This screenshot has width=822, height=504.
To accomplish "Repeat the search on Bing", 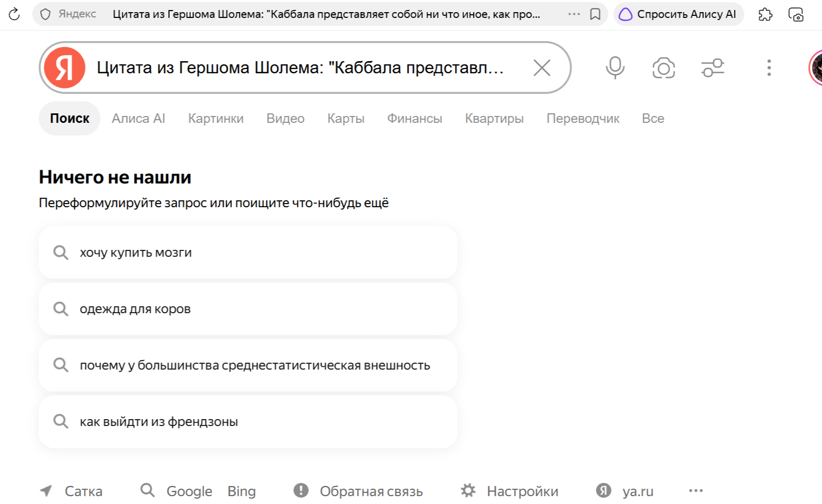I will point(241,491).
